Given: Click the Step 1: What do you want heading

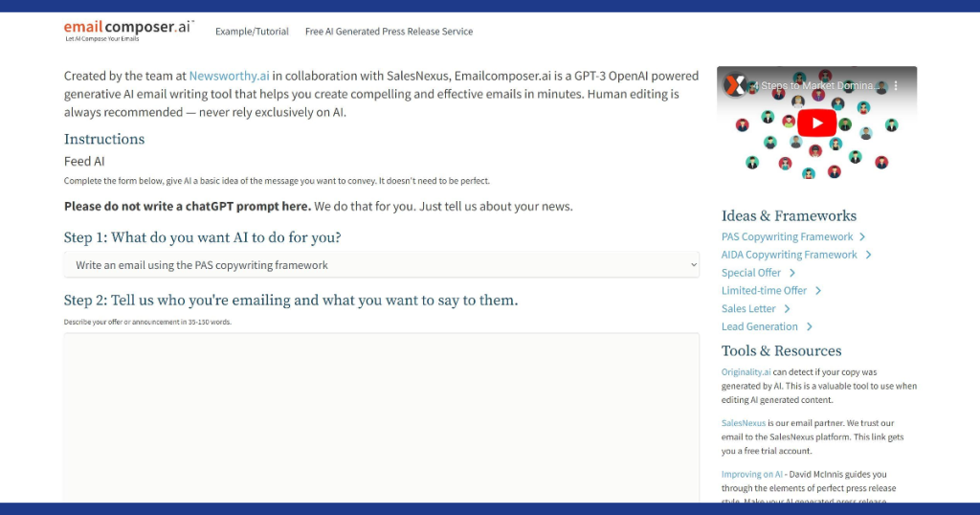Looking at the screenshot, I should pos(203,237).
